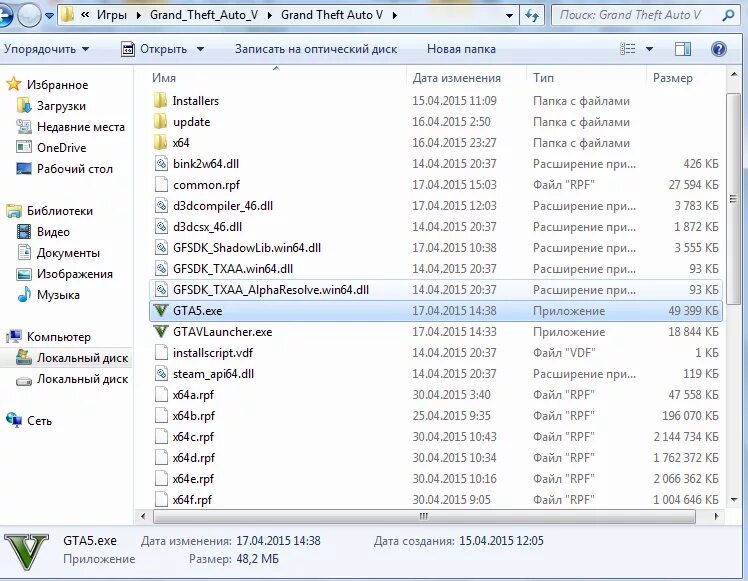748x581 pixels.
Task: Select the common.rpf file icon
Action: [161, 185]
